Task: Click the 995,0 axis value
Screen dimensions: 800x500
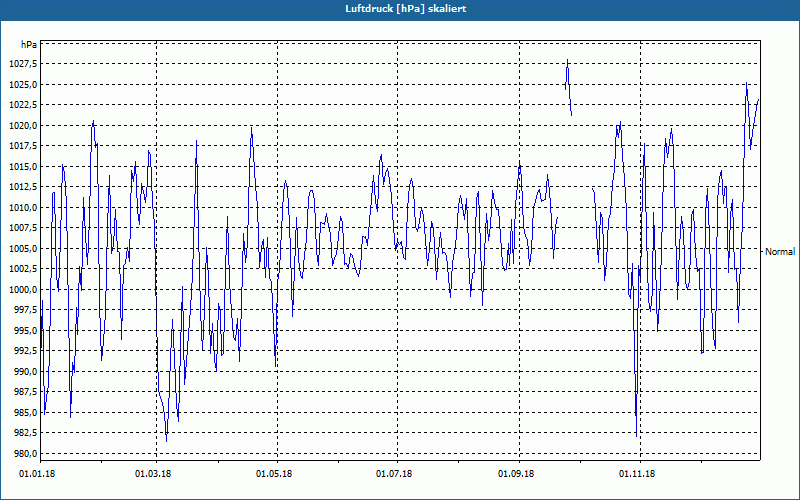Action: tap(24, 330)
